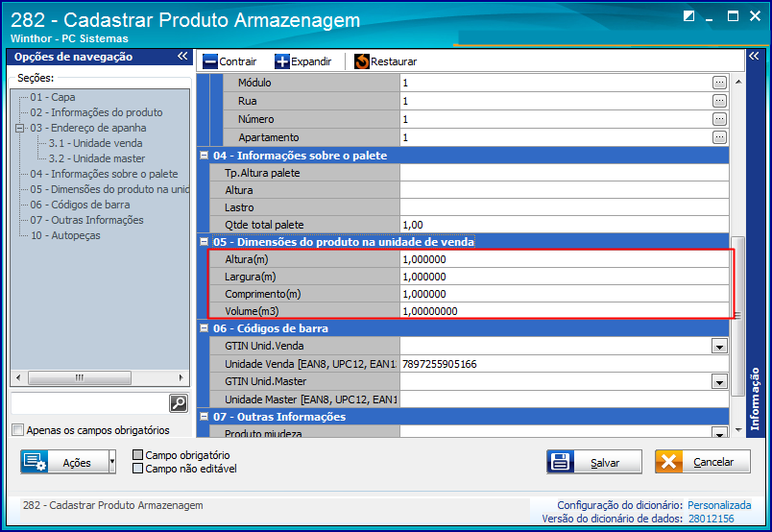Collapse section 06 - Códigos de barra
The width and height of the screenshot is (772, 532).
204,327
